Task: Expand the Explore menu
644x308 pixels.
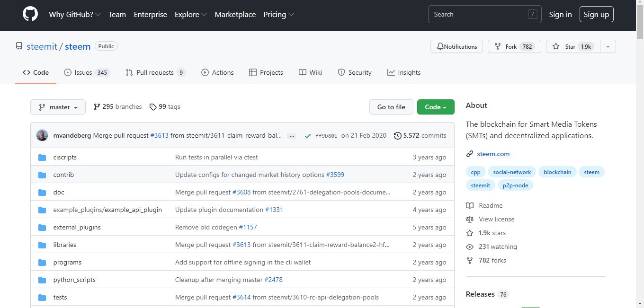Action: [191, 14]
